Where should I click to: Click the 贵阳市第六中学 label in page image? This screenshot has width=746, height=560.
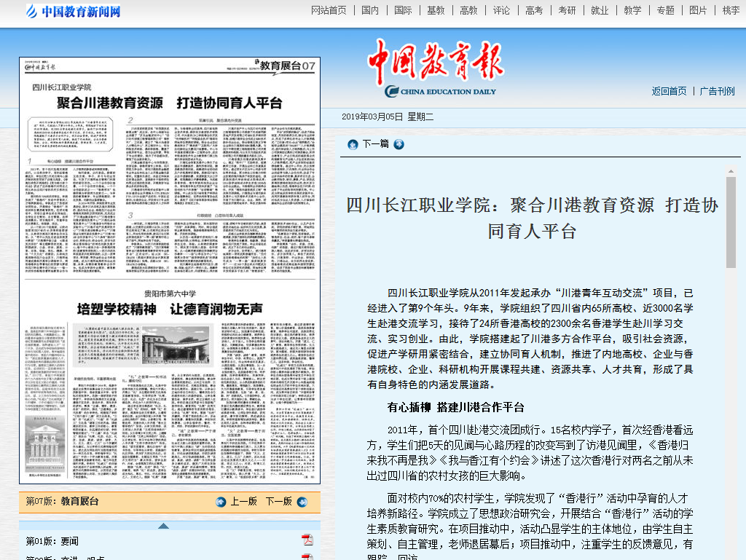click(170, 293)
